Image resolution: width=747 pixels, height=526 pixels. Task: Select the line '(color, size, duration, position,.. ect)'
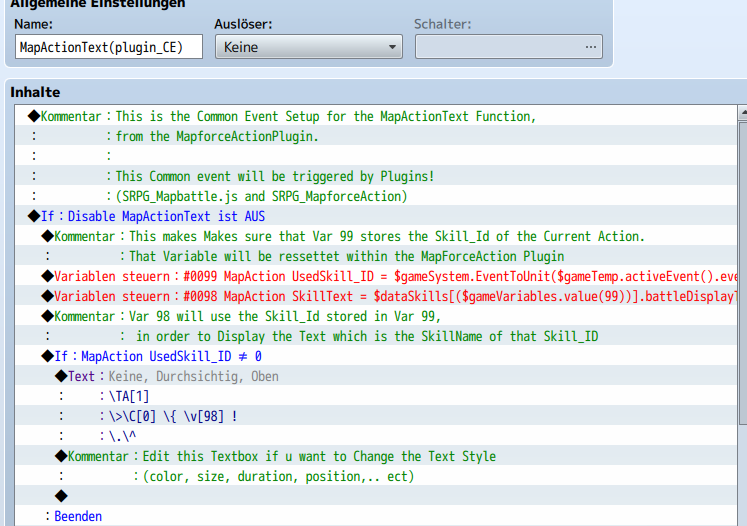(376, 476)
